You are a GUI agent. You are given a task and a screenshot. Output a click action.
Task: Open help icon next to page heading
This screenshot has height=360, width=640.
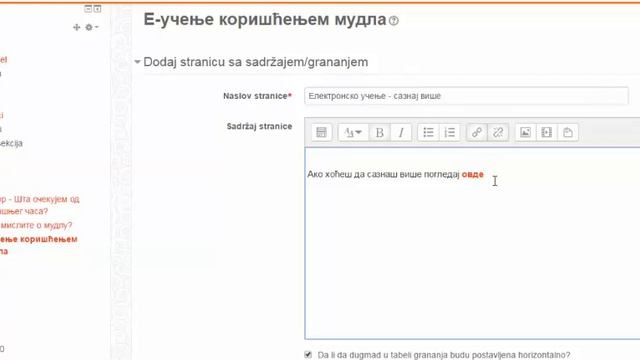pyautogui.click(x=394, y=20)
